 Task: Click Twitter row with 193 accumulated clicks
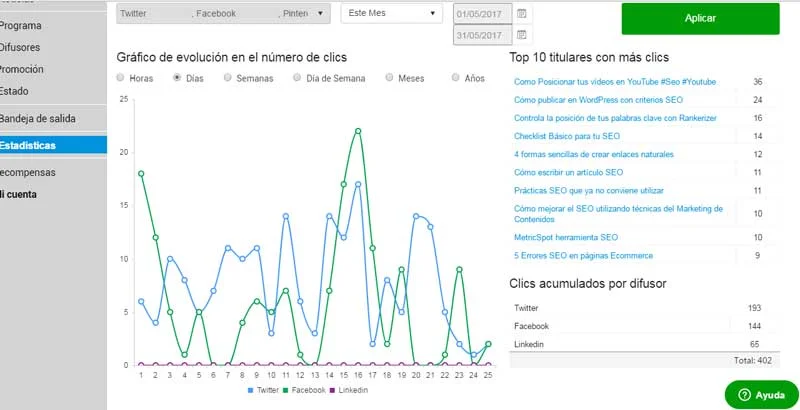point(644,308)
